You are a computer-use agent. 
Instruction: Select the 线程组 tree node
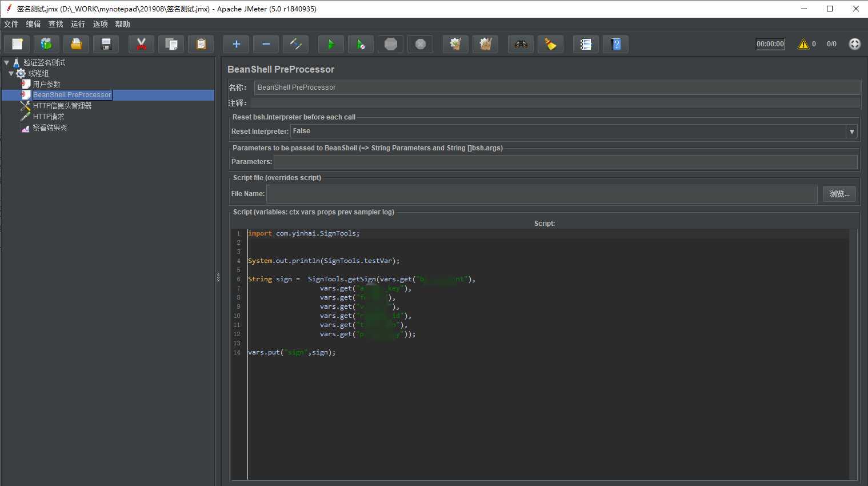[x=38, y=73]
